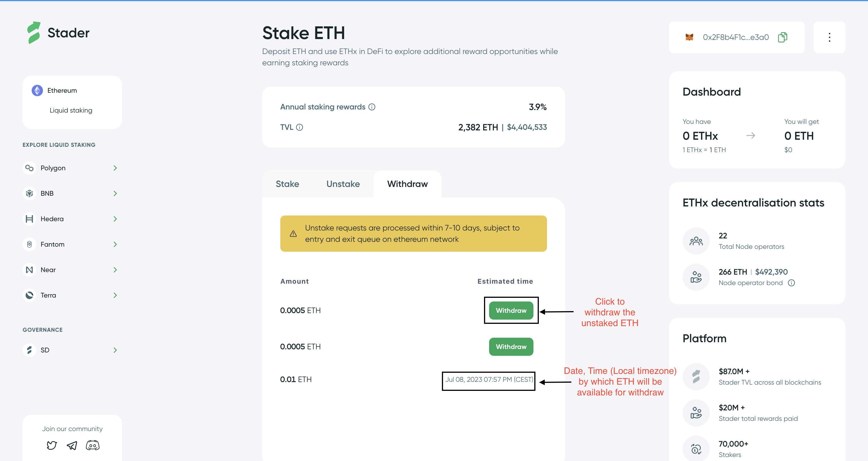The height and width of the screenshot is (461, 868).
Task: Open Stader Telegram community link
Action: click(x=72, y=445)
